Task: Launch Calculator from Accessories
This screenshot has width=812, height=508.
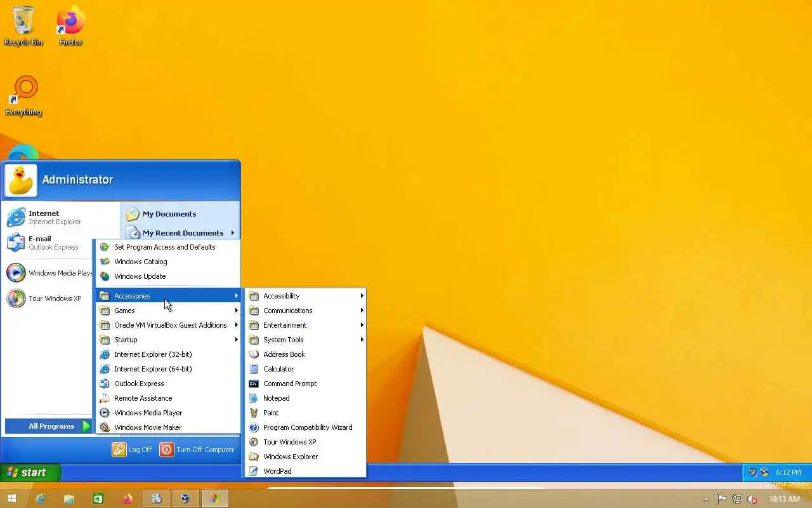Action: (x=306, y=369)
